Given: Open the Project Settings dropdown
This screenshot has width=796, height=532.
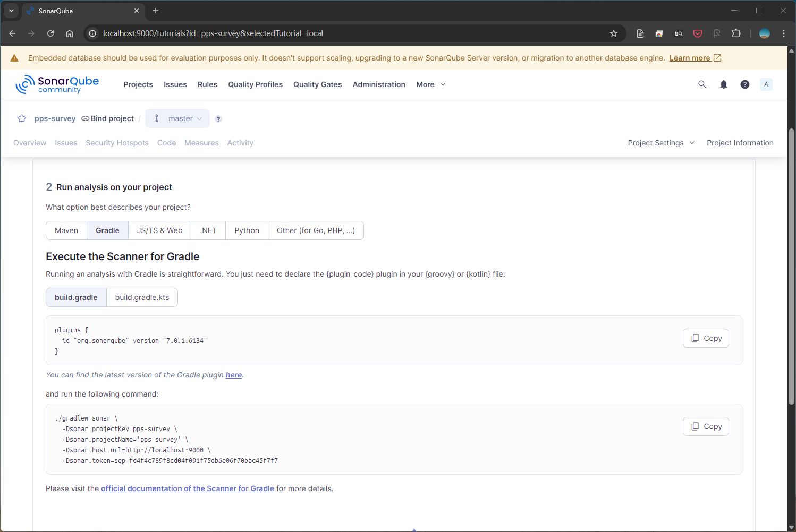Looking at the screenshot, I should tap(660, 143).
